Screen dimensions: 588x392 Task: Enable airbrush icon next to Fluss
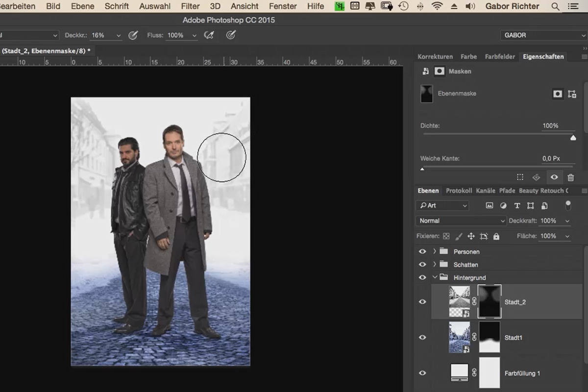click(x=209, y=35)
